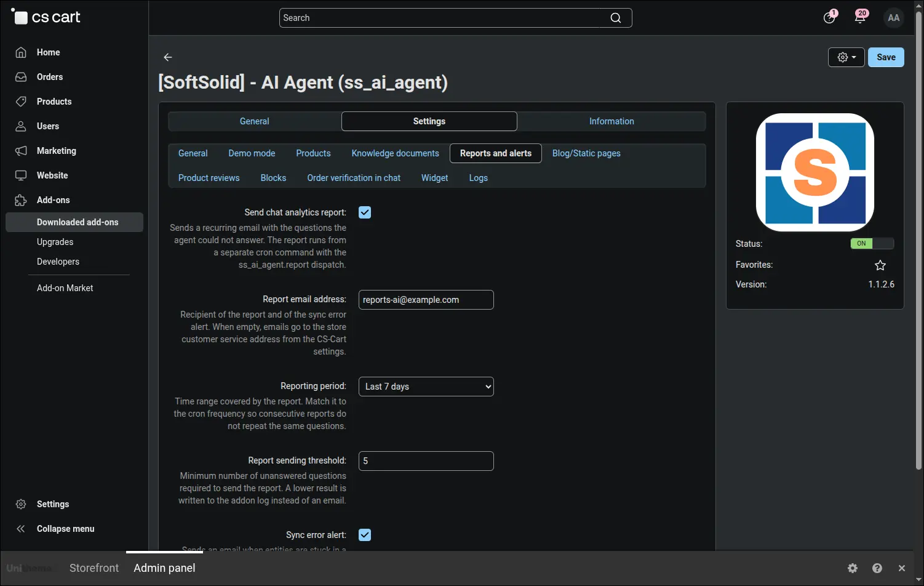The height and width of the screenshot is (586, 924).
Task: Open Upgrades in the sidebar
Action: [55, 242]
